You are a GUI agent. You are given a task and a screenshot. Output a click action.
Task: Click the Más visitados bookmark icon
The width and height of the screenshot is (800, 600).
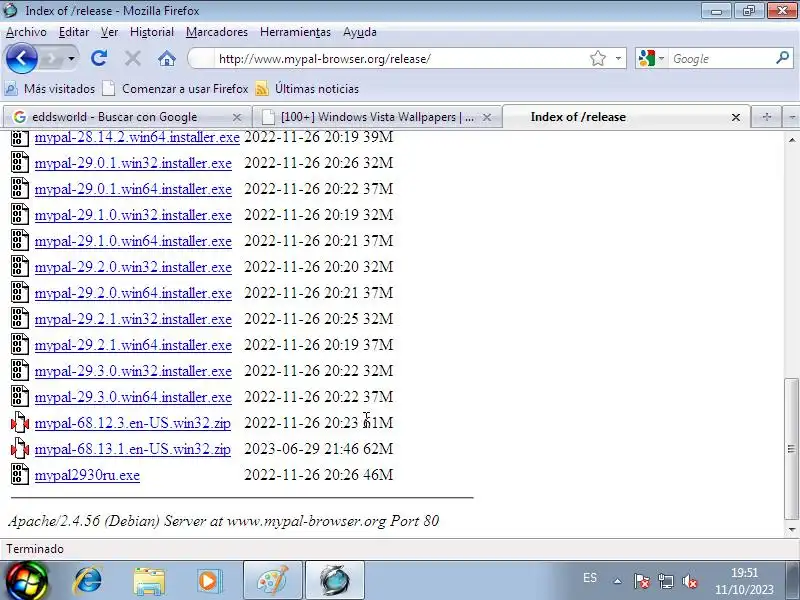pos(11,89)
